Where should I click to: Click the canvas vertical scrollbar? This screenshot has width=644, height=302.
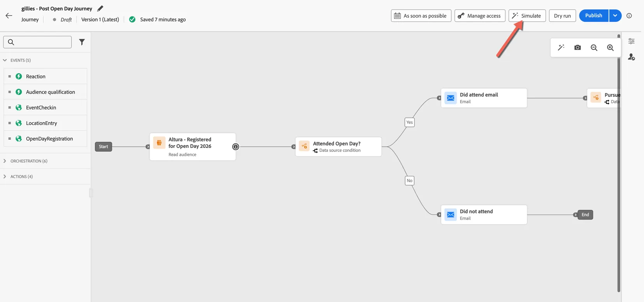[619, 163]
